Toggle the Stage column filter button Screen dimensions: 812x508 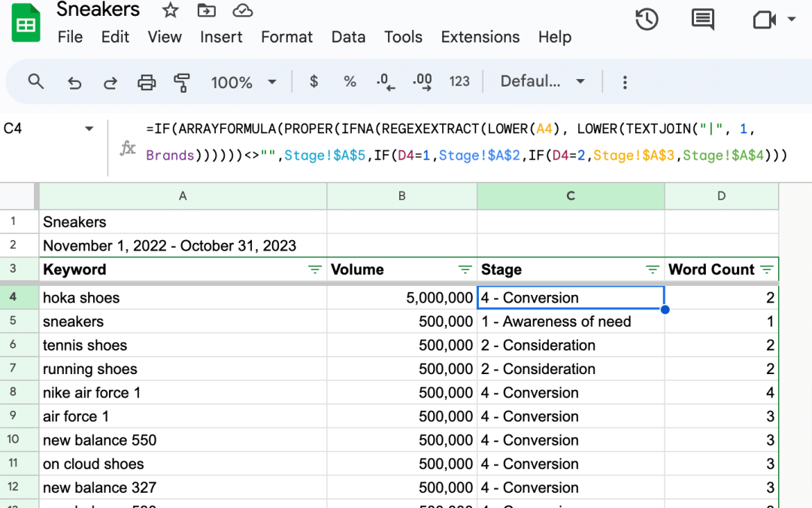(x=653, y=269)
